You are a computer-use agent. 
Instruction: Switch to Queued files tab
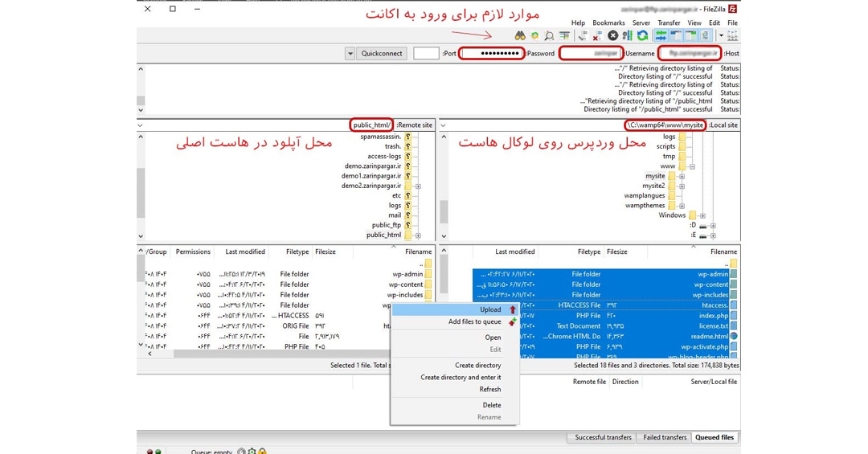(x=714, y=437)
